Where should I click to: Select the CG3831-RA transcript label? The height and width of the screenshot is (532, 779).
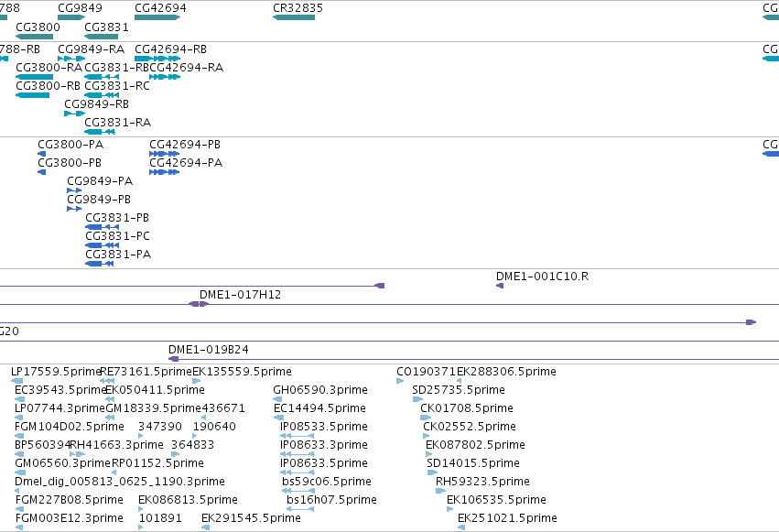[x=117, y=123]
